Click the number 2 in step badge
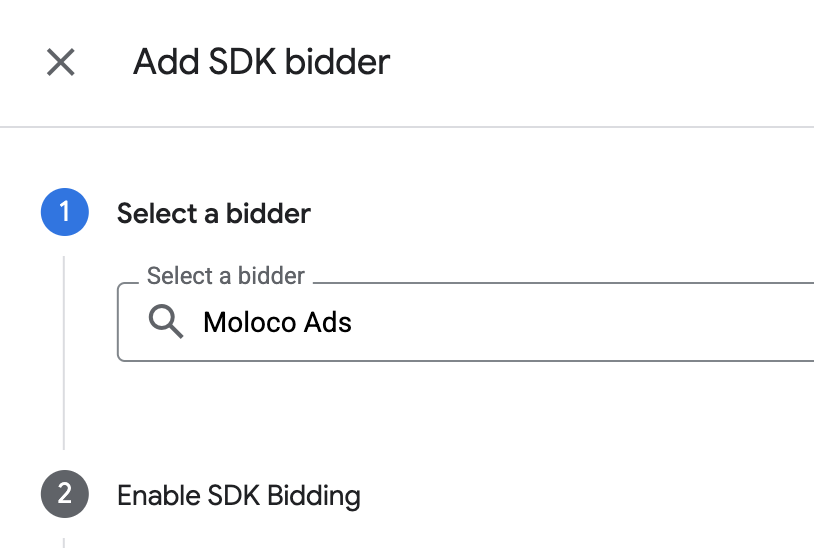The image size is (814, 548). [x=65, y=495]
